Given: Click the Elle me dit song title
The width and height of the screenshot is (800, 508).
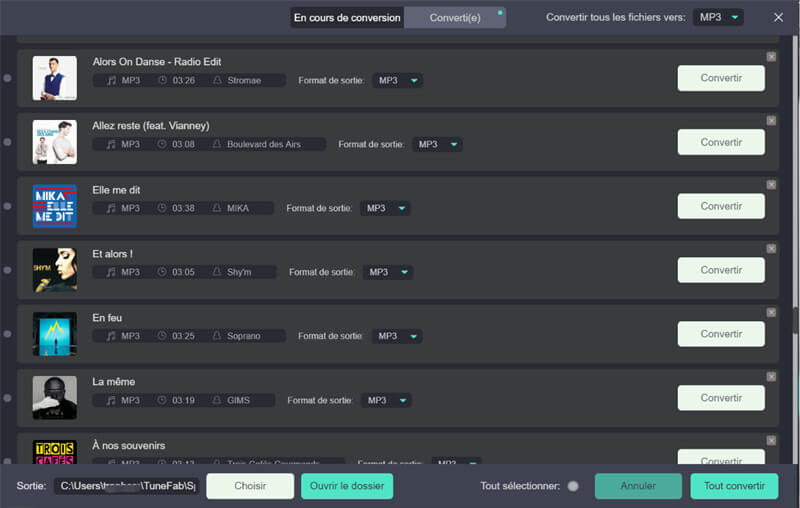Looking at the screenshot, I should (x=116, y=190).
